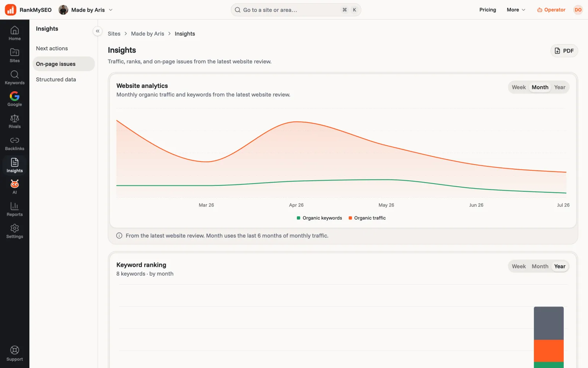Open the Home section in sidebar

pos(15,33)
